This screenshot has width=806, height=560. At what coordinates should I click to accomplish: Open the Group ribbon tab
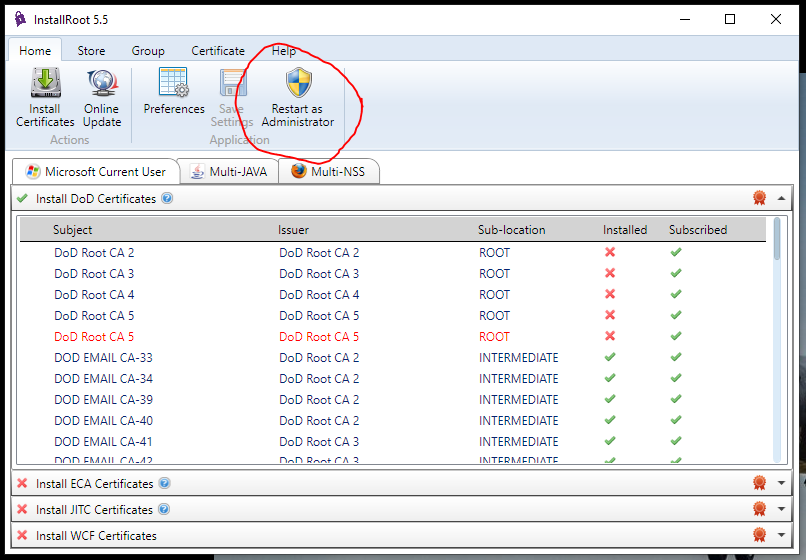(x=148, y=51)
